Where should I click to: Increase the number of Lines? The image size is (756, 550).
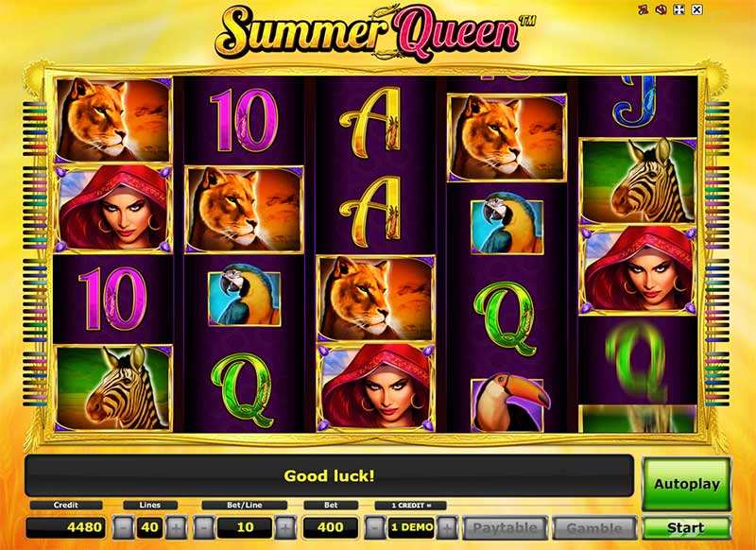(176, 527)
